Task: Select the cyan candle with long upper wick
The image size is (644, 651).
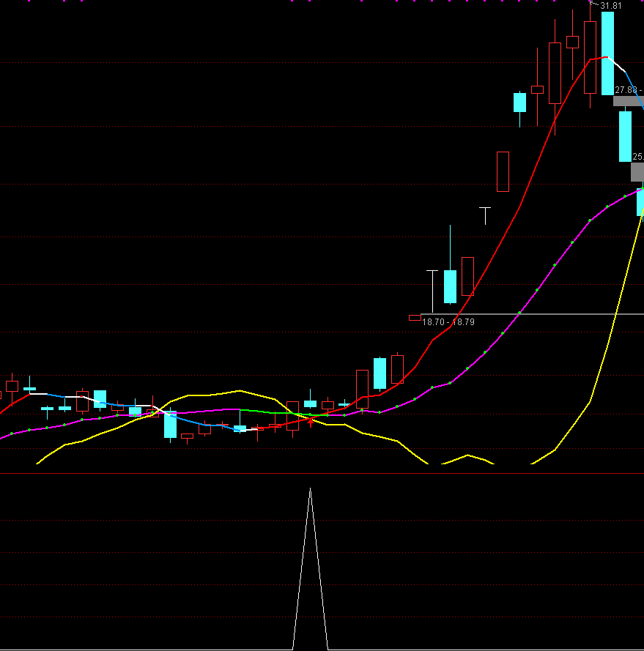Action: click(x=450, y=286)
